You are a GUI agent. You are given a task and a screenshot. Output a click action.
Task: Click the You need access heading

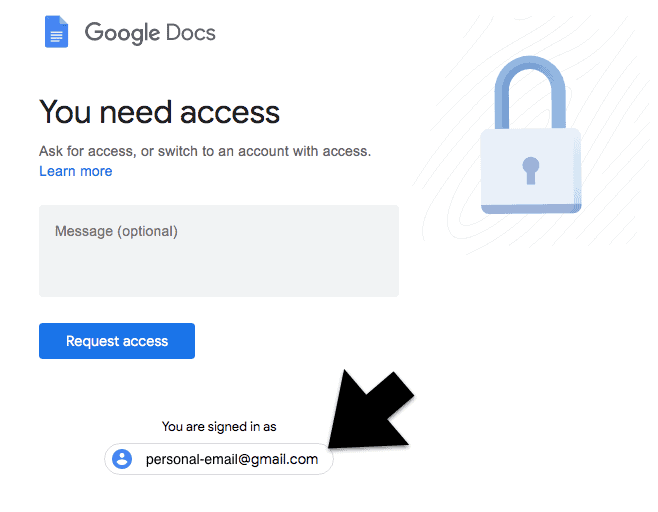(x=159, y=112)
